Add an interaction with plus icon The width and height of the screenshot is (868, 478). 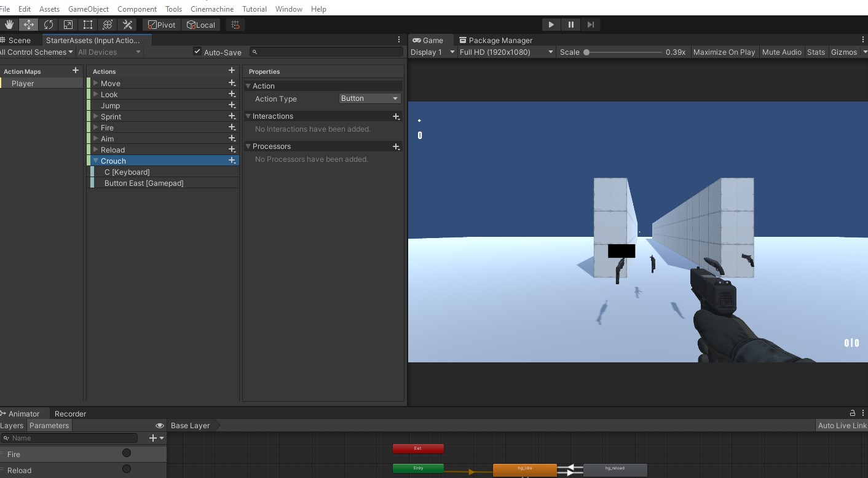[x=396, y=116]
